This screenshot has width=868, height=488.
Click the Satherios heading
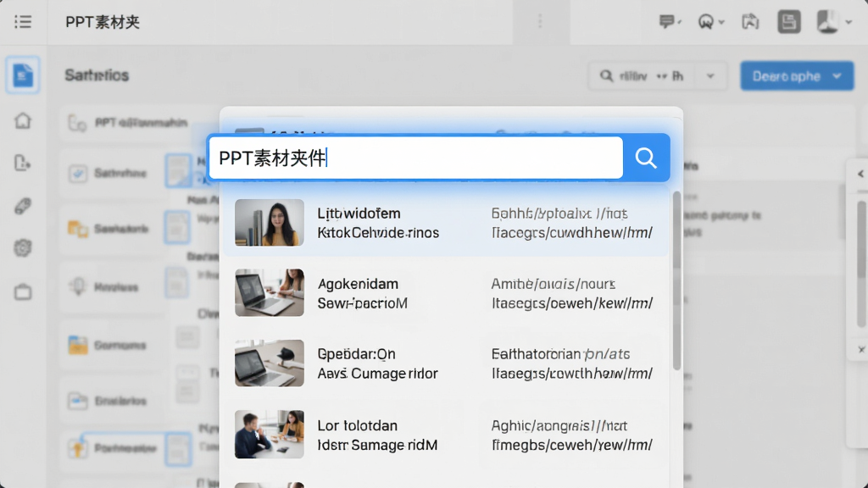click(97, 75)
